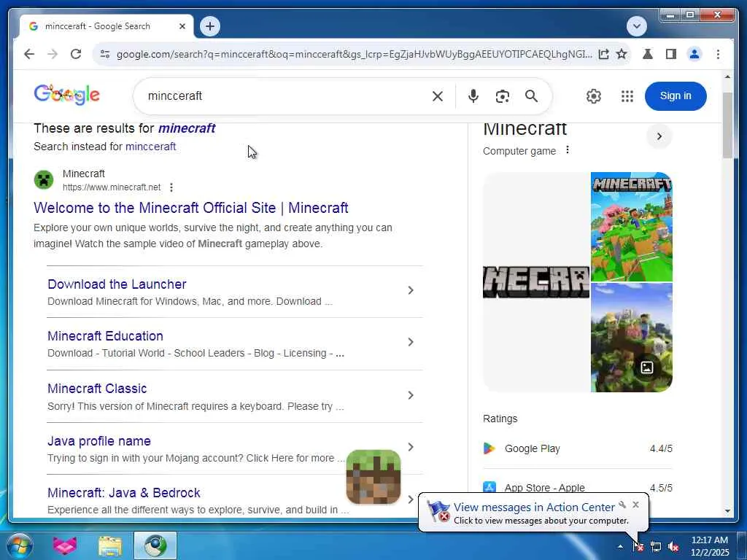
Task: Open View messages in Action Center
Action: click(534, 507)
